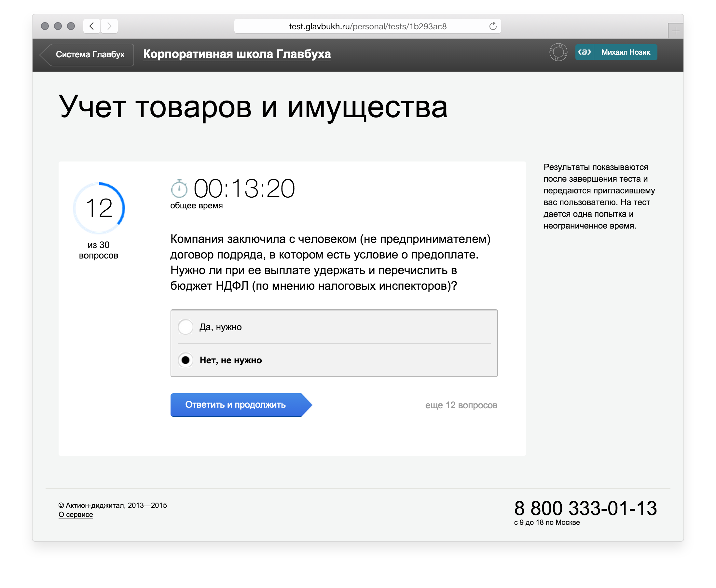Reload the page with refresh icon
Screen dimensions: 716x588
pyautogui.click(x=492, y=26)
